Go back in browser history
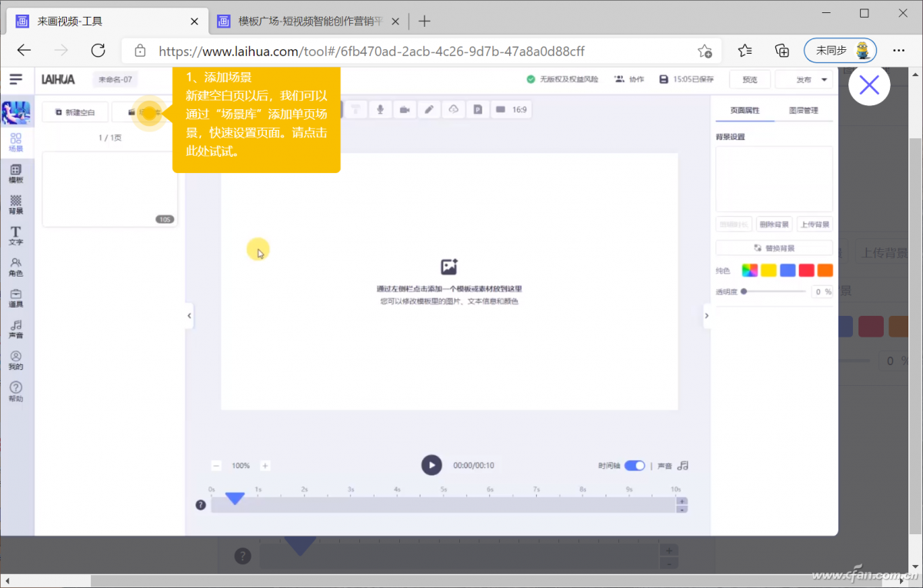 24,51
